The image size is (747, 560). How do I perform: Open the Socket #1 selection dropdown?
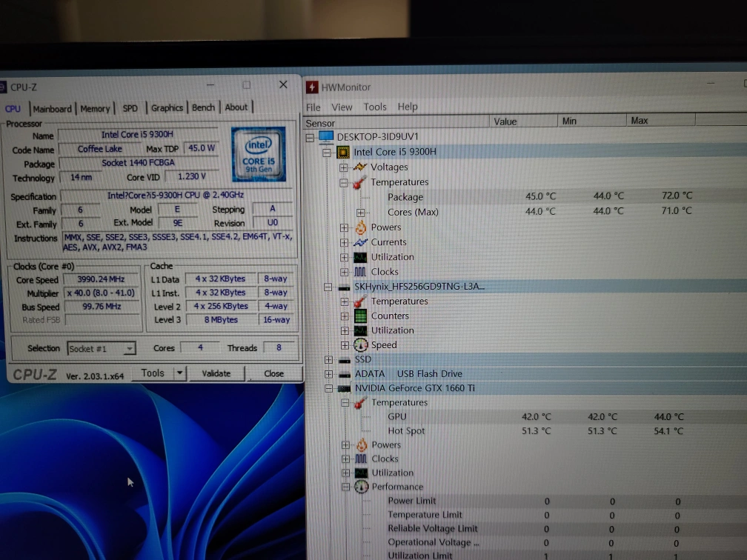point(102,349)
